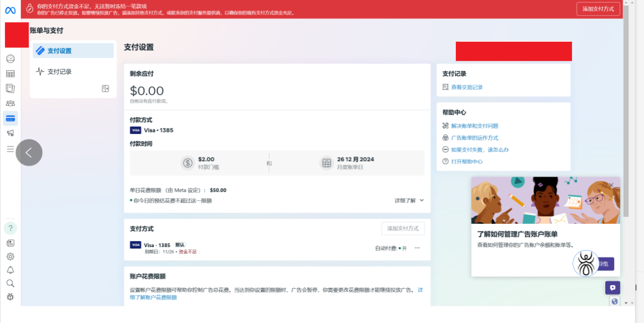Open the account overview gauge icon

pos(10,59)
